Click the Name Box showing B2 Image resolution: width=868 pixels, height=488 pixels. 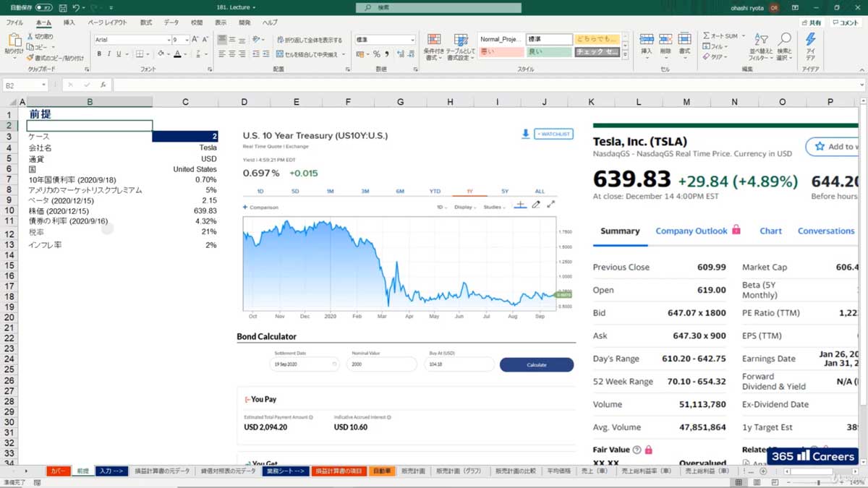click(22, 85)
